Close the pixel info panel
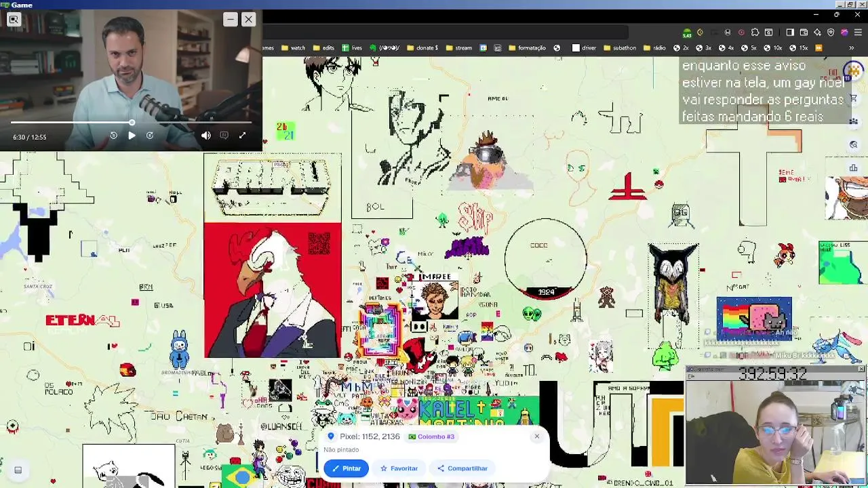This screenshot has width=868, height=488. 536,436
